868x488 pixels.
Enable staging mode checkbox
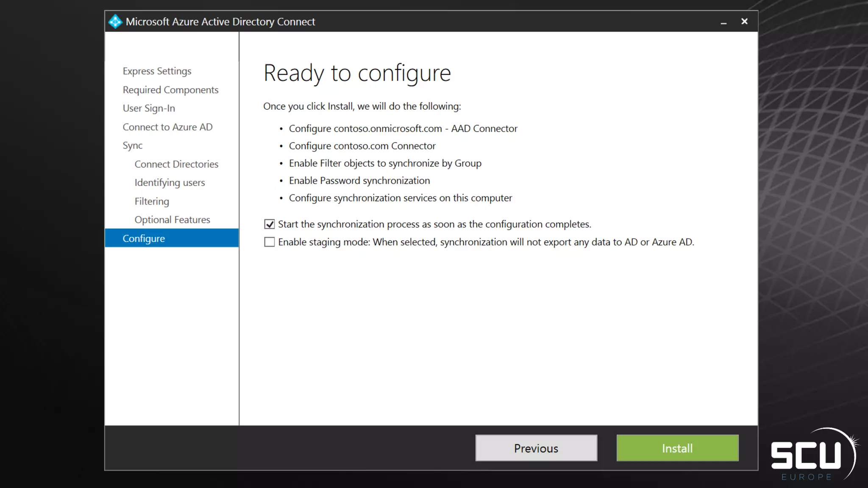click(x=270, y=242)
